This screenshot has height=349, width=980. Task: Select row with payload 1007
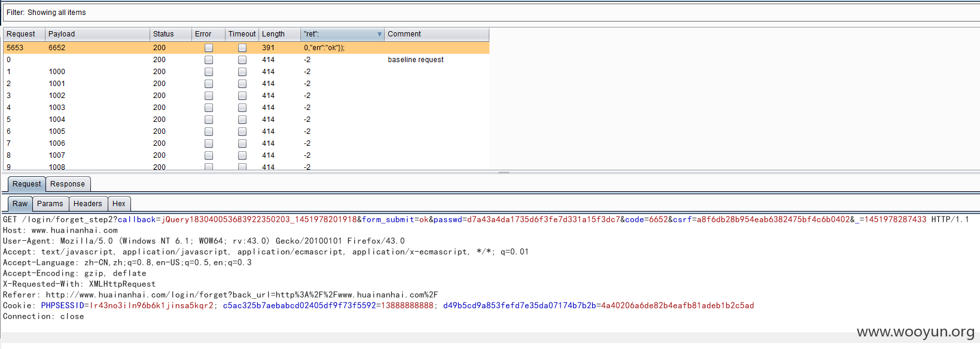tap(246, 155)
